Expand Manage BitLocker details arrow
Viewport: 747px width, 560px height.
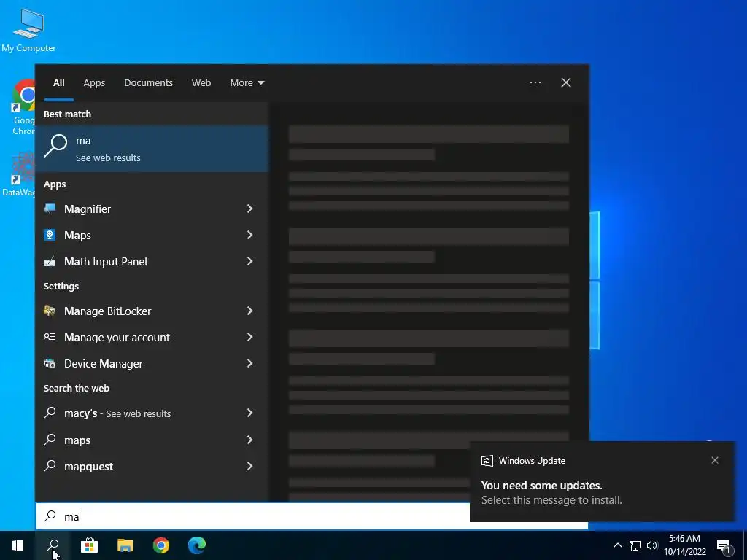pyautogui.click(x=249, y=311)
